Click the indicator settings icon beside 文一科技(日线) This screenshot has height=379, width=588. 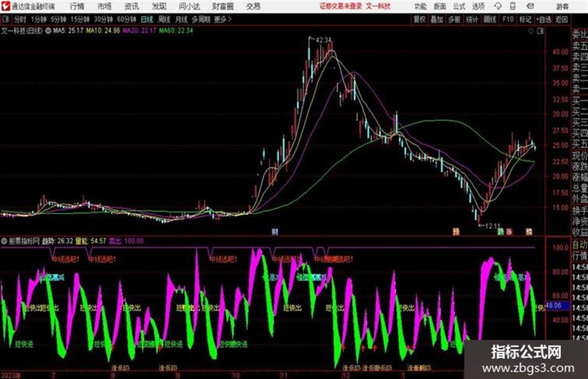click(48, 30)
